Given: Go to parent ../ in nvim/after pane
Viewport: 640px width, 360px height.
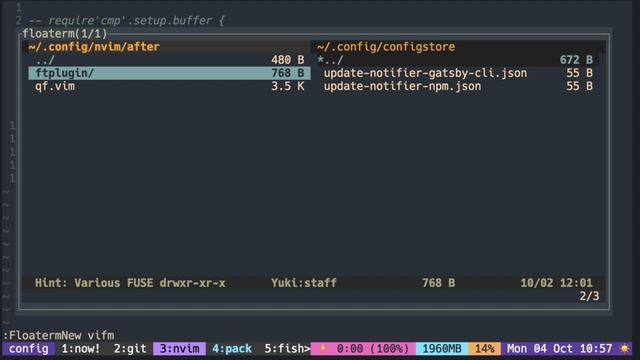Looking at the screenshot, I should 45,60.
